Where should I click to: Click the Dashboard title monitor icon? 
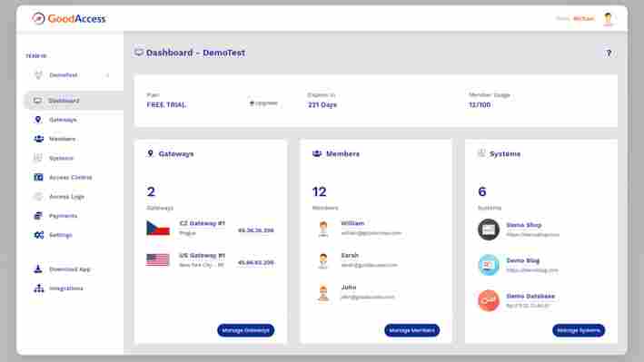click(138, 53)
